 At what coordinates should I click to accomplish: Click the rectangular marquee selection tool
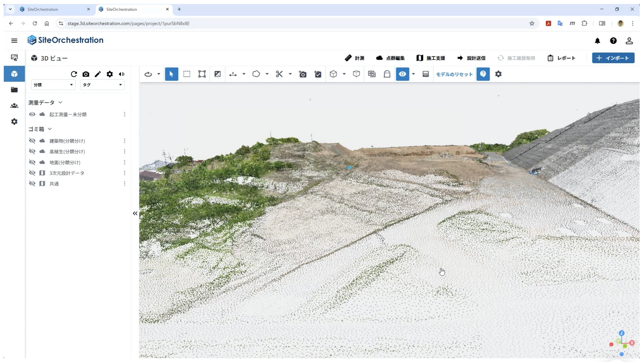pos(187,74)
